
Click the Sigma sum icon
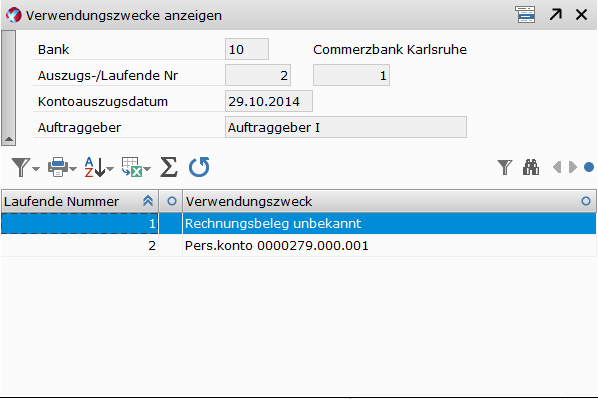pos(169,167)
